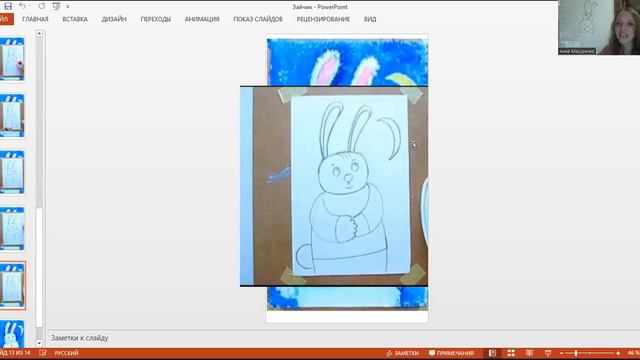Click the pencil bunny sketch image on slide

tap(334, 186)
